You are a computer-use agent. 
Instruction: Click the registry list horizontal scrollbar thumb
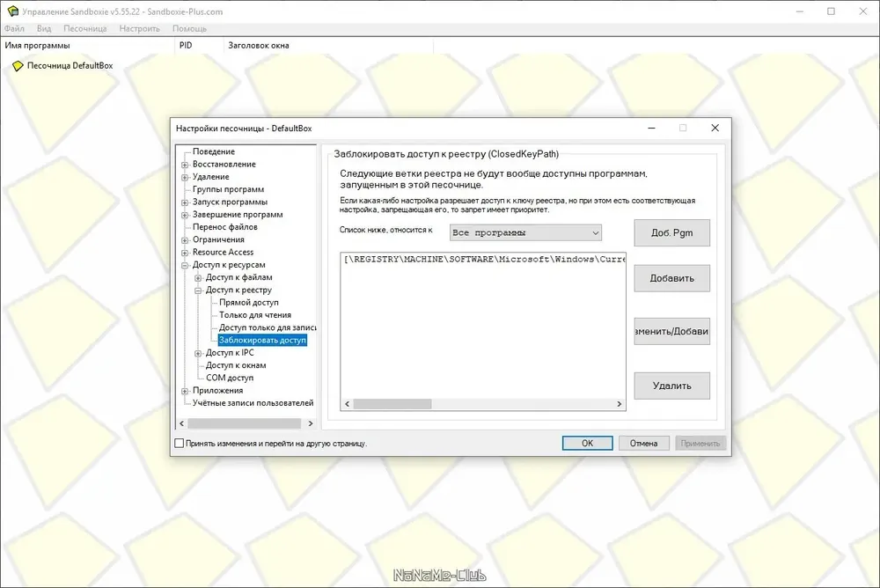click(x=392, y=404)
